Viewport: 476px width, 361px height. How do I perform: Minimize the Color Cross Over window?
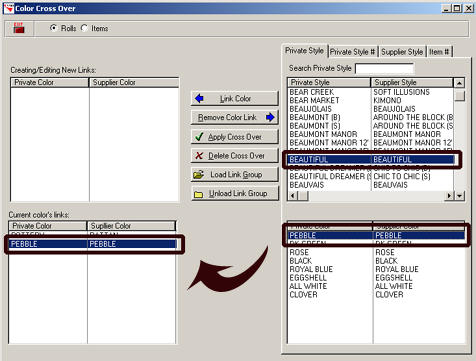447,8
